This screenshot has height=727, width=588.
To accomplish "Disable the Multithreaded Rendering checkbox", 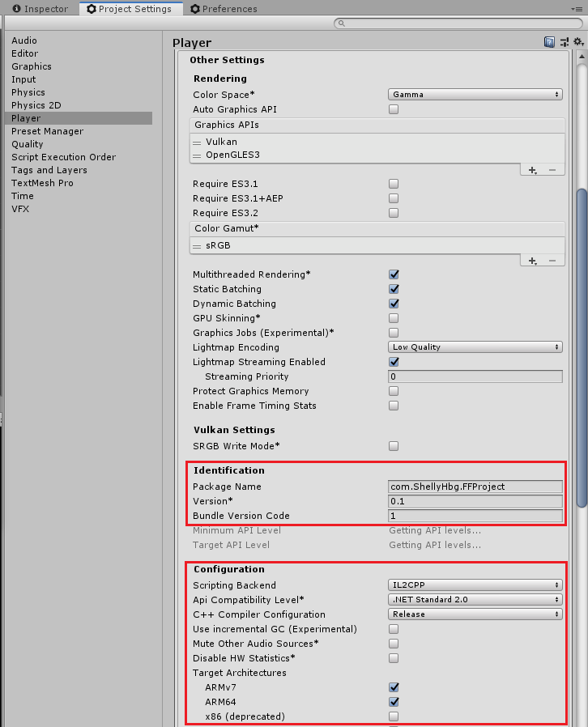I will tap(394, 274).
